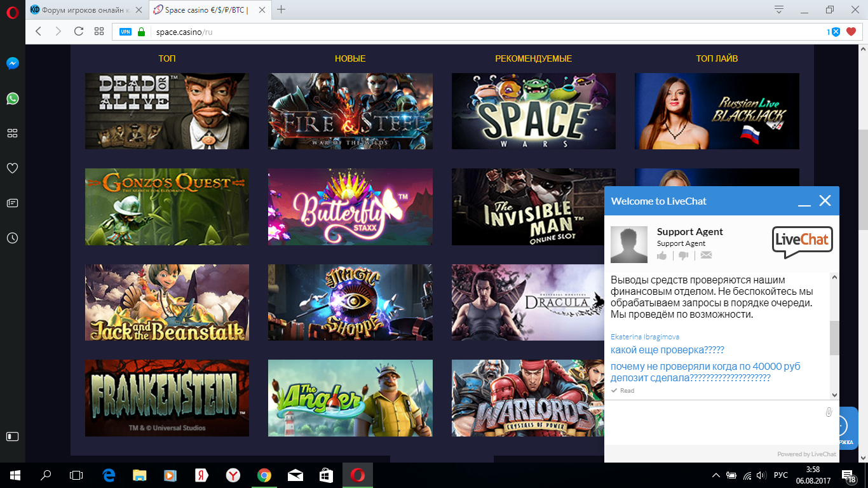Click the ad blocker shield icon
The height and width of the screenshot is (488, 868).
[x=836, y=31]
